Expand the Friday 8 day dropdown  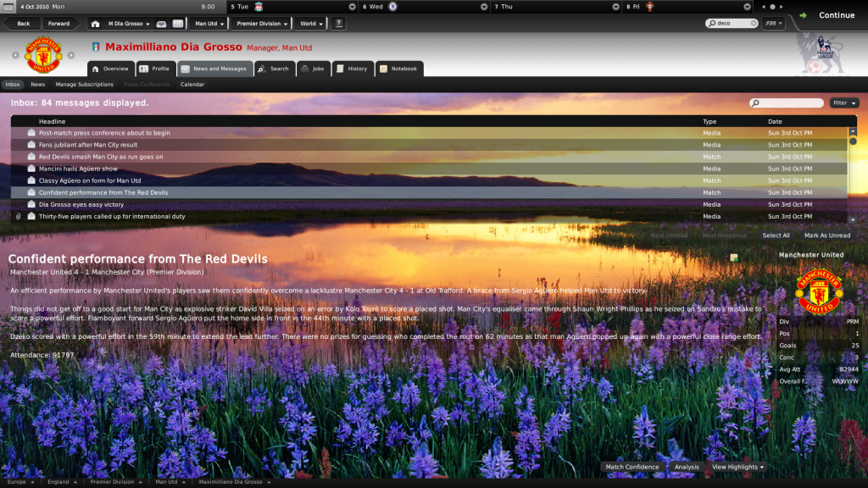[747, 7]
